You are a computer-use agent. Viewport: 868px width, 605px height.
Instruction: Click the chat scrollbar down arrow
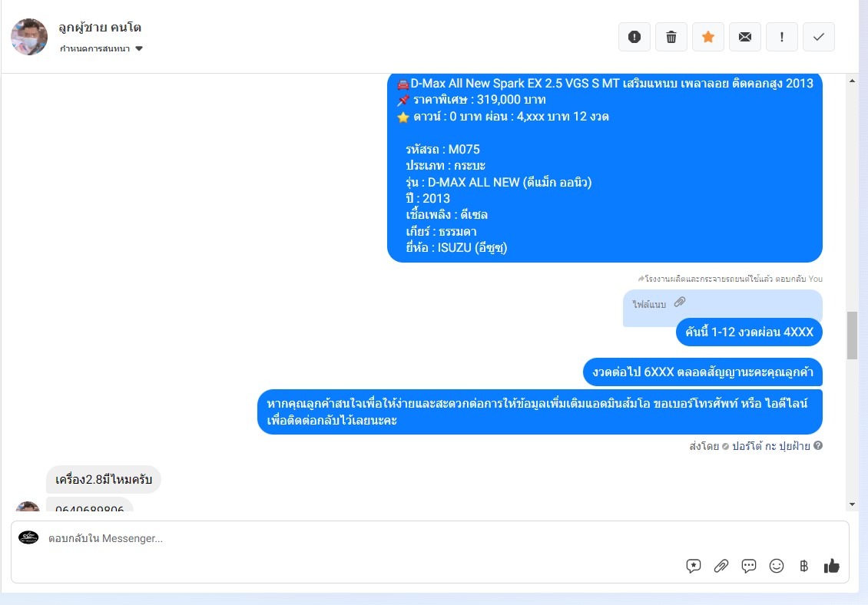point(852,504)
